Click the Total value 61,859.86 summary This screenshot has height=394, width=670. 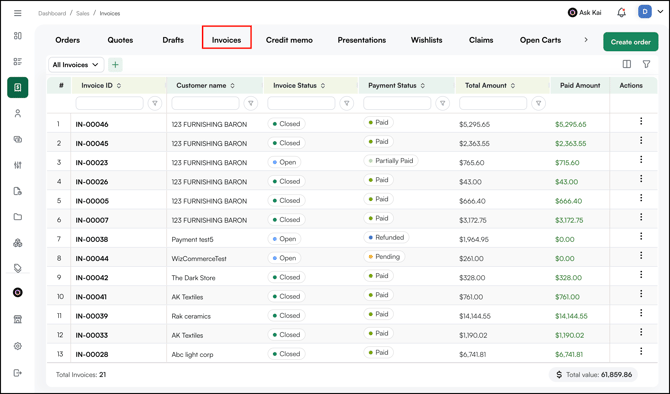(594, 374)
